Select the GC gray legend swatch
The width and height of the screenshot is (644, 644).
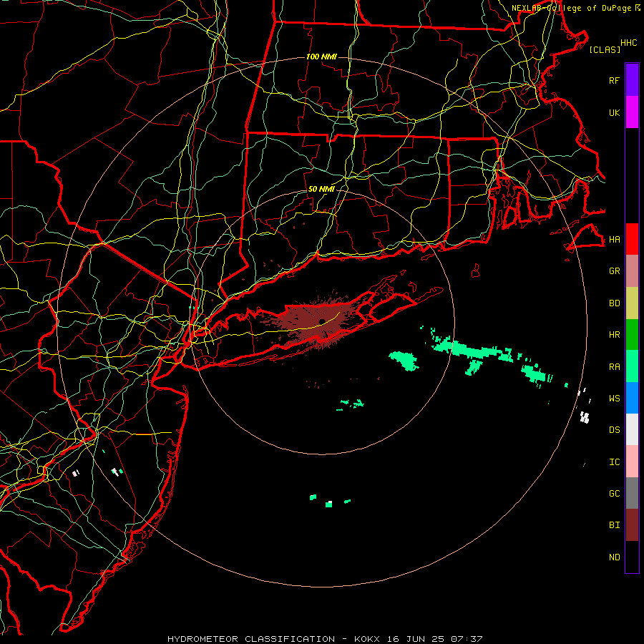(x=632, y=493)
